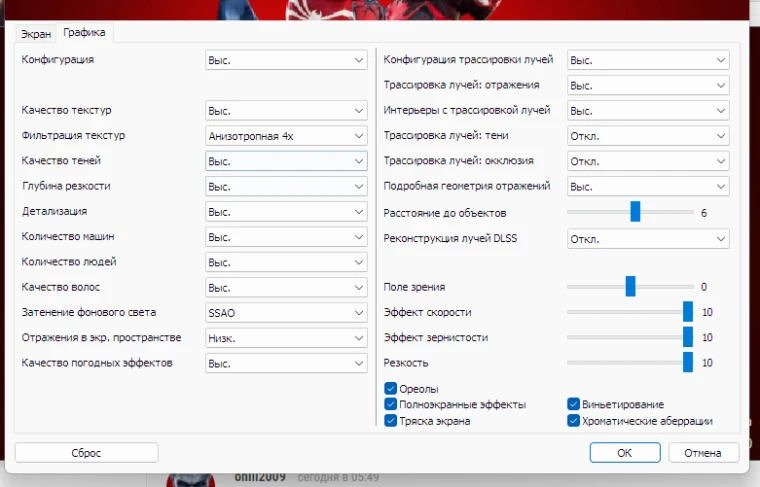Viewport: 760px width, 487px height.
Task: Open the Конфигурация dropdown
Action: coord(286,60)
